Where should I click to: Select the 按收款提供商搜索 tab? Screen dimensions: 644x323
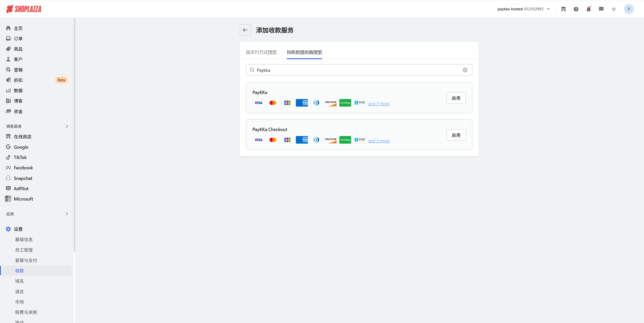pos(304,52)
